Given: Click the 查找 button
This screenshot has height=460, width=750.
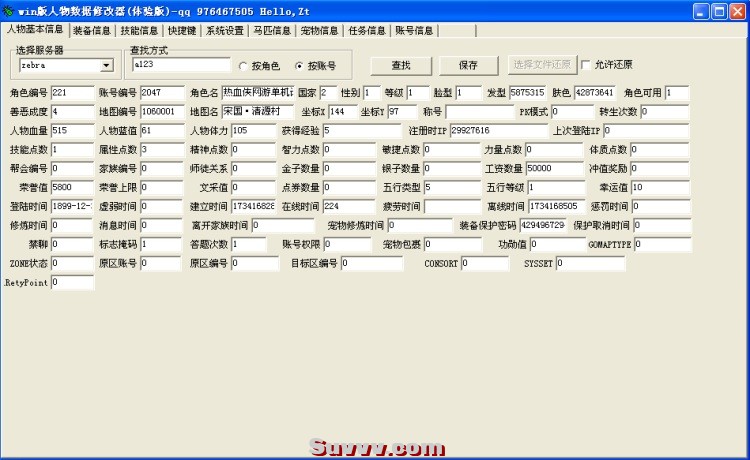Looking at the screenshot, I should point(401,66).
